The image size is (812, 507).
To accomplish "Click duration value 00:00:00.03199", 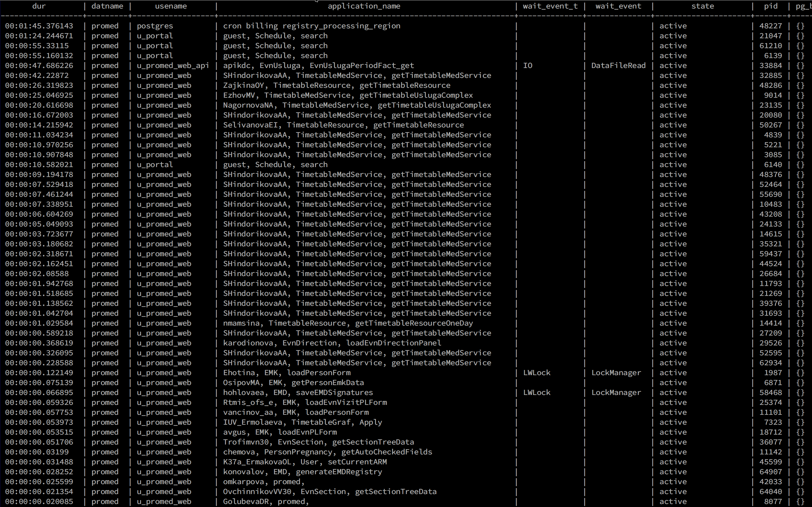I will [37, 452].
